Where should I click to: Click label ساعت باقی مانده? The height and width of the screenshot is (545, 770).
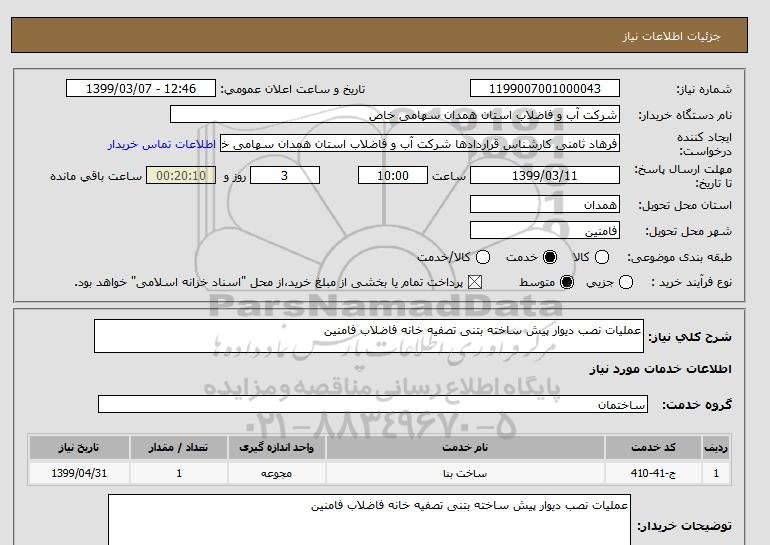[96, 176]
